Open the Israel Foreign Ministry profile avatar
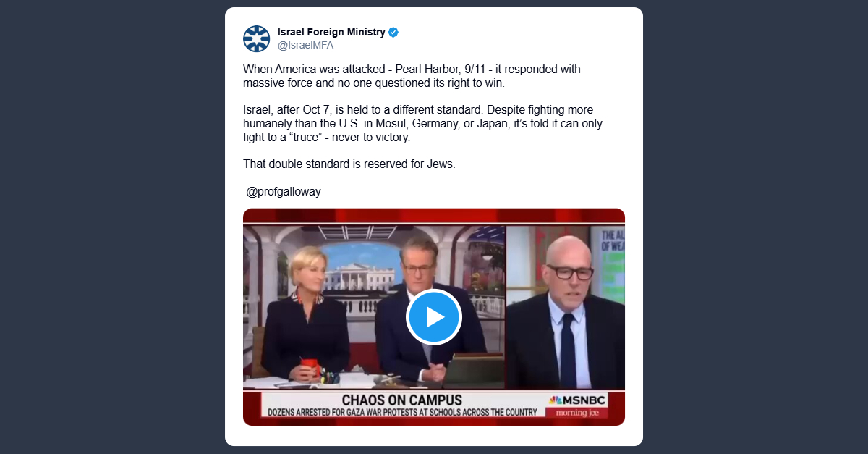The width and height of the screenshot is (868, 454). [x=256, y=38]
